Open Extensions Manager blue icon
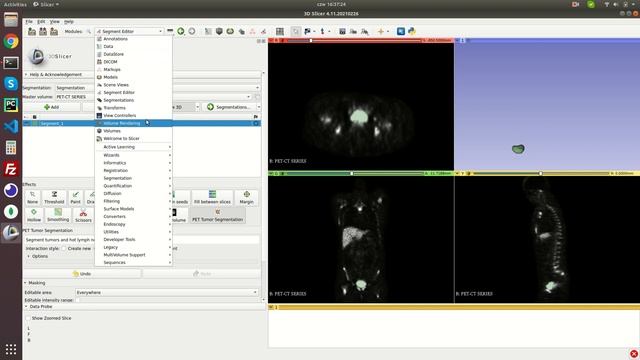 401,31
